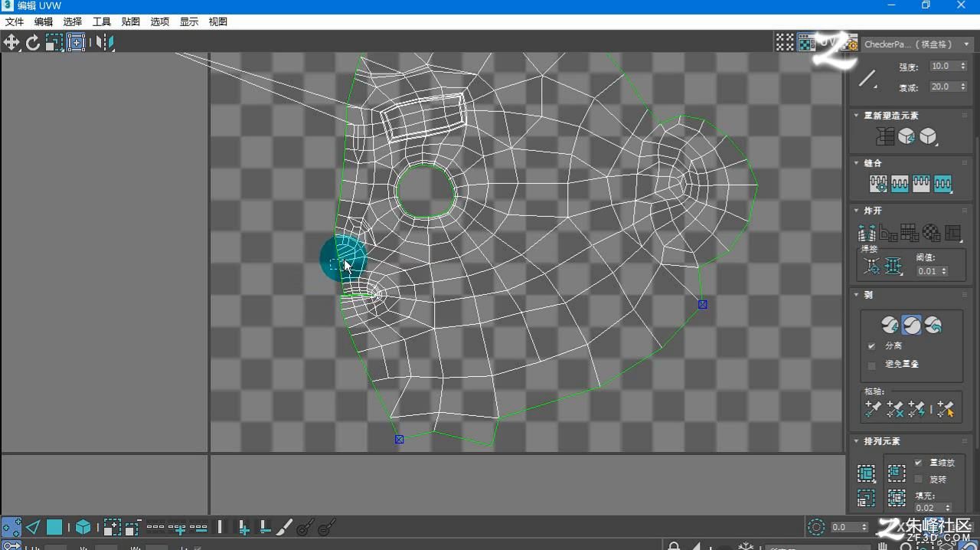Image resolution: width=980 pixels, height=550 pixels.
Task: Select the Rotate tool in top toolbar
Action: pos(33,43)
